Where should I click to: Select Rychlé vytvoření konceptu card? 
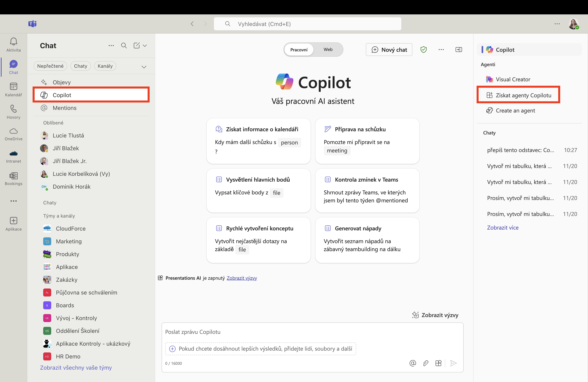[x=258, y=240]
